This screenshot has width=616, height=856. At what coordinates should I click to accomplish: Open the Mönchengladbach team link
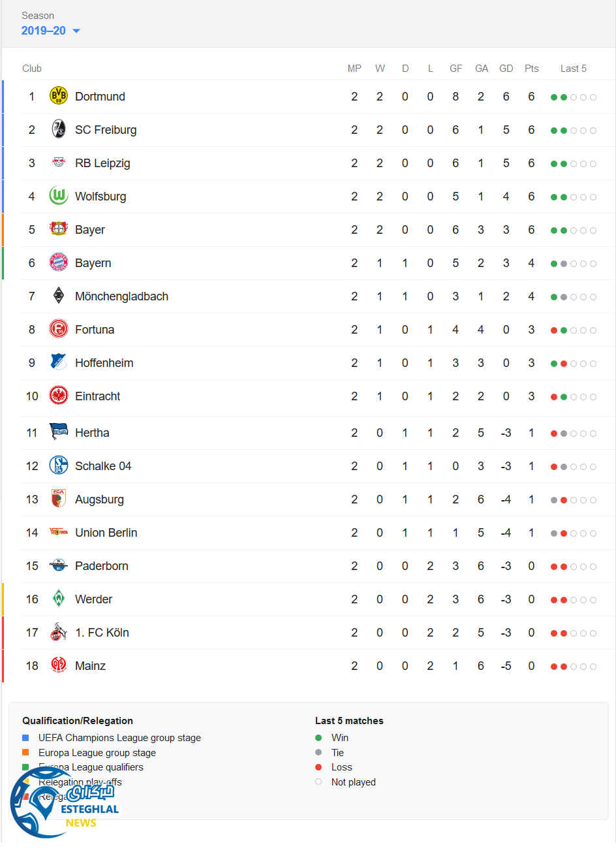[x=121, y=296]
